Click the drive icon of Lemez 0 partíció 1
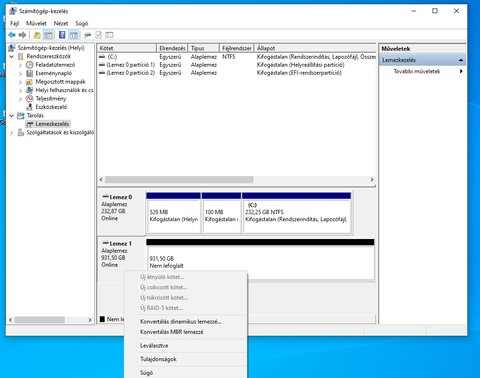Viewport: 480px width, 378px height. 102,65
